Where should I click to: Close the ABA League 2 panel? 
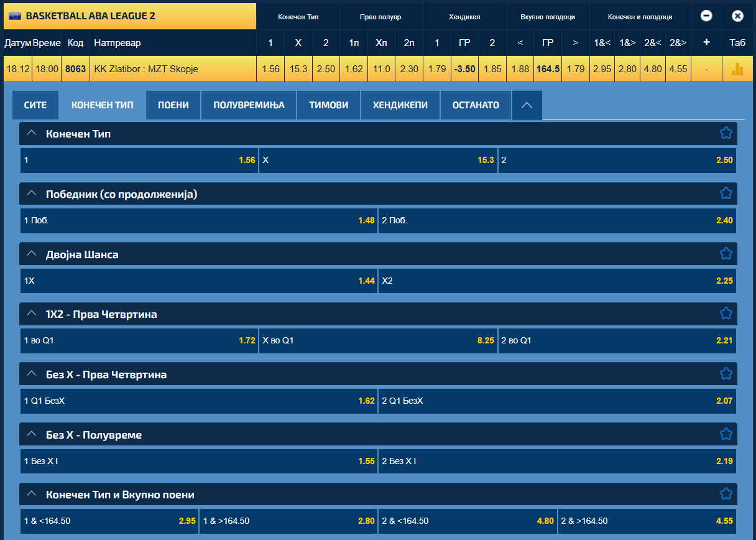[x=737, y=16]
